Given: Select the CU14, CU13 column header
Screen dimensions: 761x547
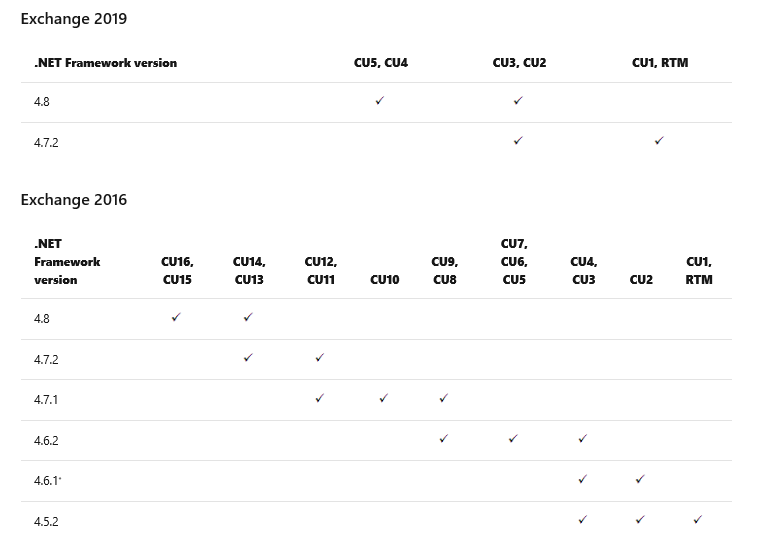Looking at the screenshot, I should point(249,270).
